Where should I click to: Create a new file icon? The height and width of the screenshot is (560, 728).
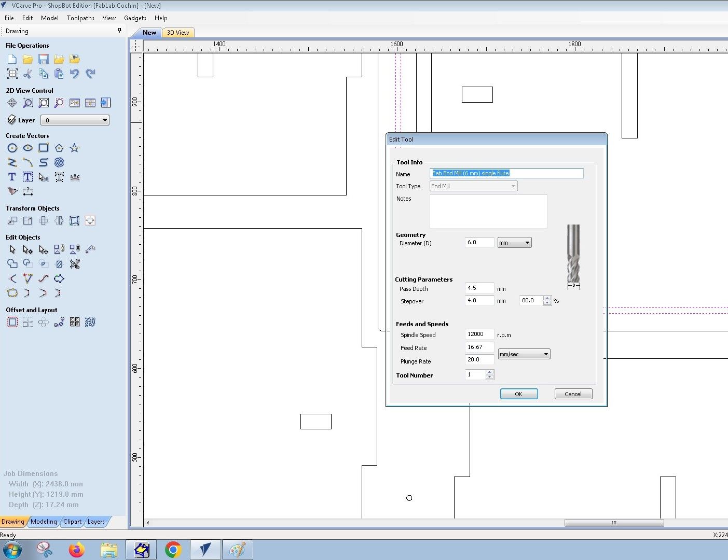12,59
